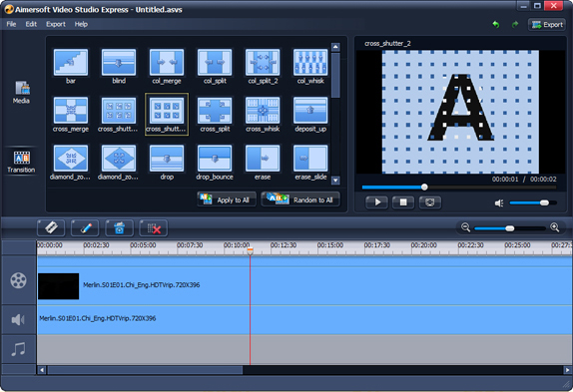Viewport: 573px width, 392px height.
Task: Select the Merlin audio track clip
Action: click(304, 320)
